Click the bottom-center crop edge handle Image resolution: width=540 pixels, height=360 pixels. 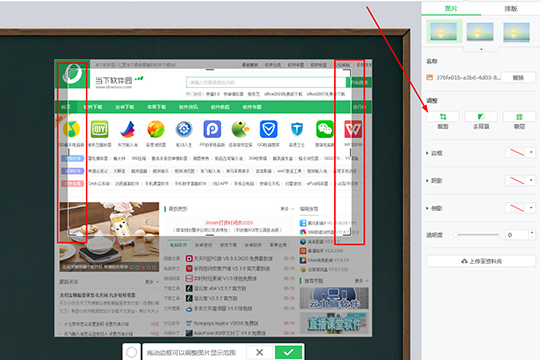click(x=210, y=235)
